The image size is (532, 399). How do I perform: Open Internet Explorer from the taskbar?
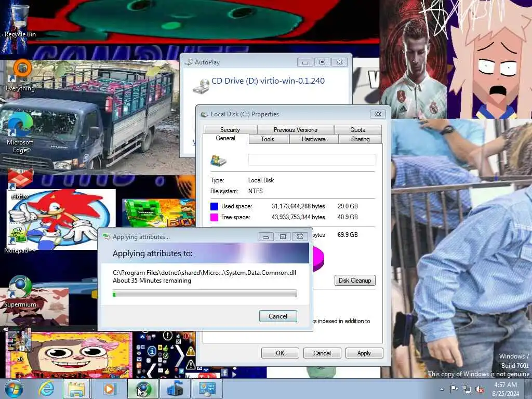coord(46,389)
